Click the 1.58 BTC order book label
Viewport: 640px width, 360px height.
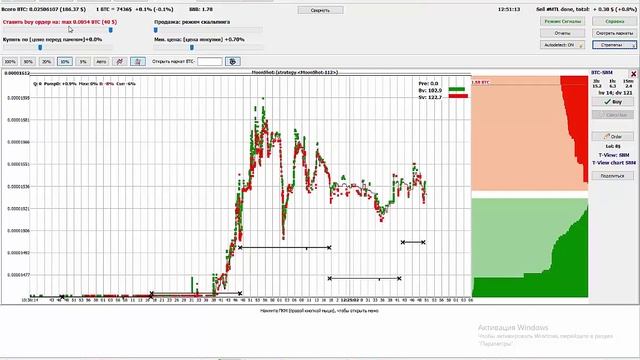tap(480, 82)
